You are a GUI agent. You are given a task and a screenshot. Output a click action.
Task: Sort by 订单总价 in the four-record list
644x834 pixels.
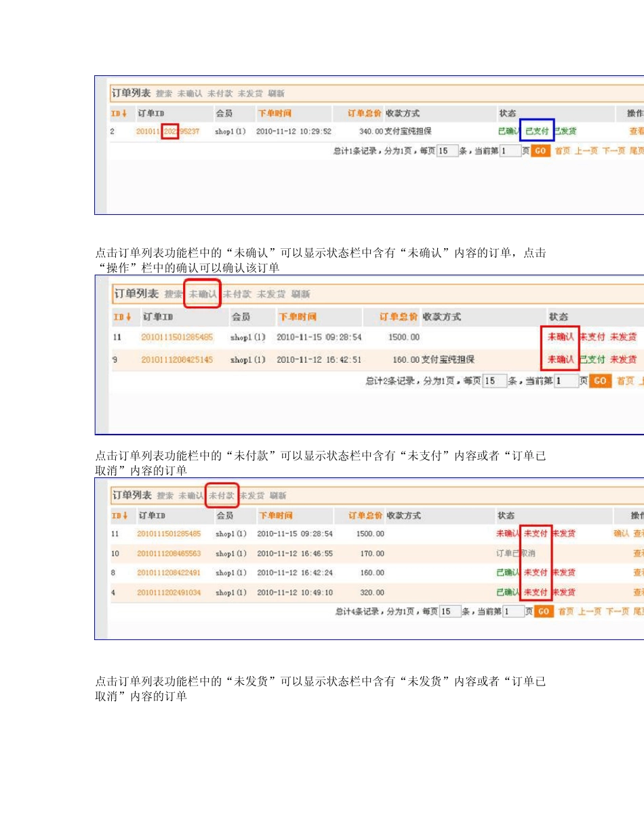[x=365, y=516]
